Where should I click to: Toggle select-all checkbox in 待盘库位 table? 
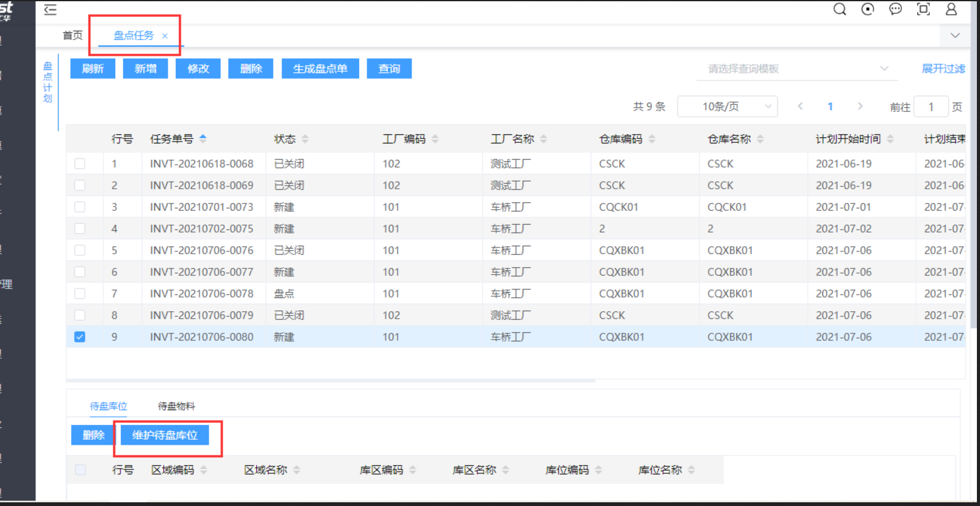80,470
